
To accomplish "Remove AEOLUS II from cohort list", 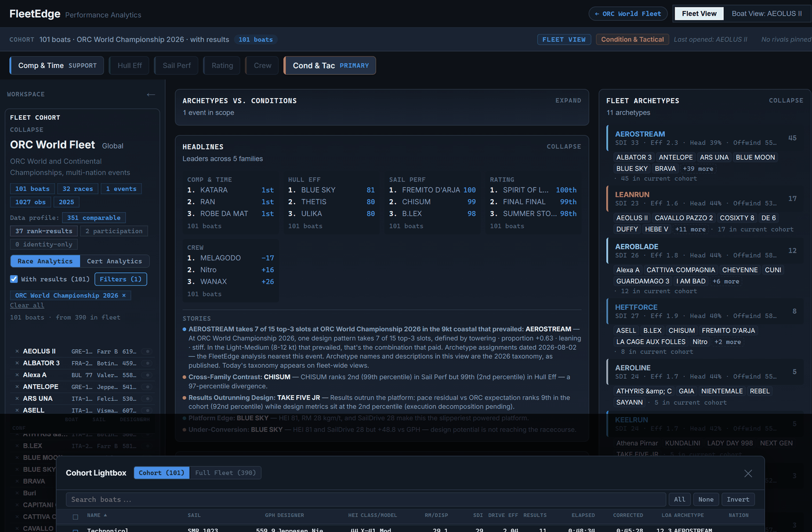I will (x=17, y=352).
